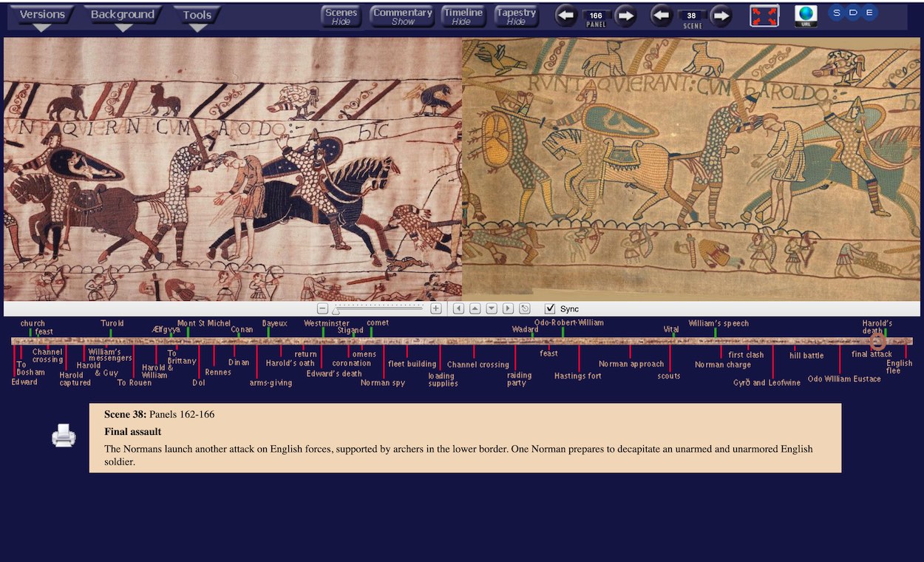Pan the image down
The height and width of the screenshot is (562, 924).
click(x=492, y=308)
